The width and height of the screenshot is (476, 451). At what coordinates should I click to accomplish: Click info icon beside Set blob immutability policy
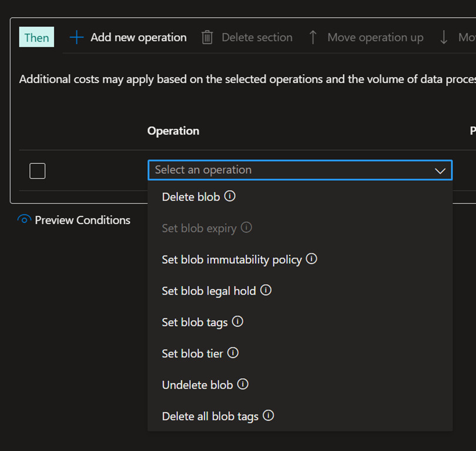tap(311, 259)
